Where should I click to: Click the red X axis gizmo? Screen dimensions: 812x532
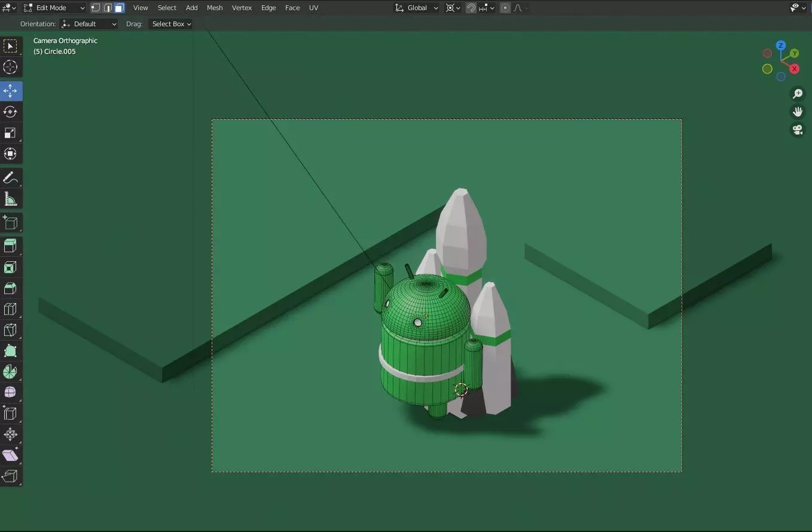(795, 69)
